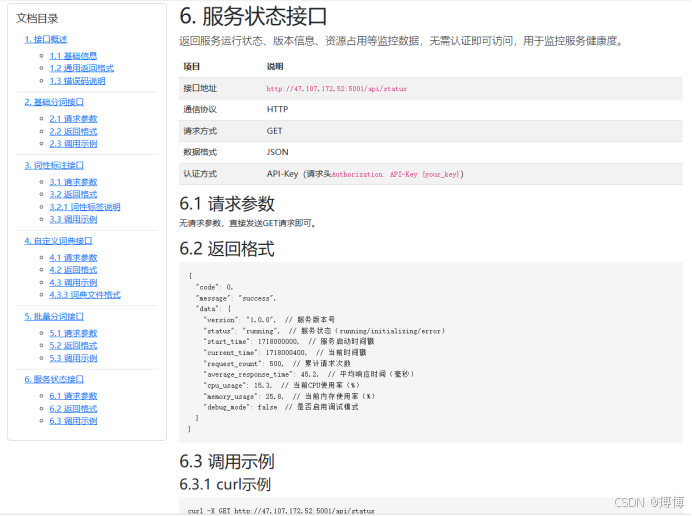The width and height of the screenshot is (692, 516).
Task: Click the '认证方式' row label
Action: point(200,174)
